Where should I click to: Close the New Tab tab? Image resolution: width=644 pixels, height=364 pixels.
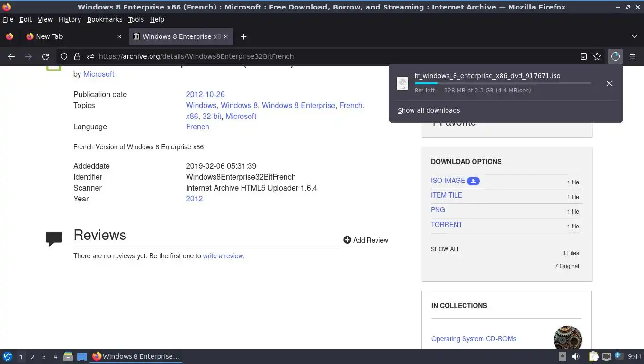119,36
